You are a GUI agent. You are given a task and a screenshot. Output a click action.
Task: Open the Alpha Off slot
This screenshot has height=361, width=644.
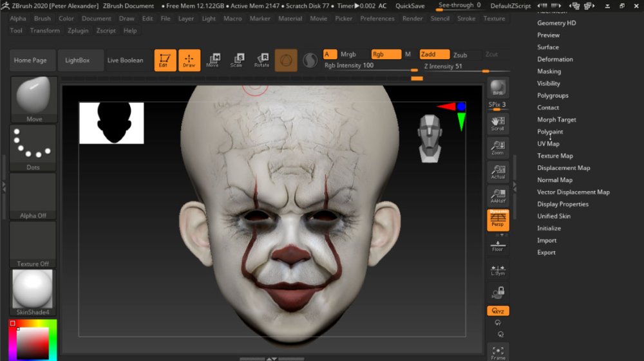33,196
